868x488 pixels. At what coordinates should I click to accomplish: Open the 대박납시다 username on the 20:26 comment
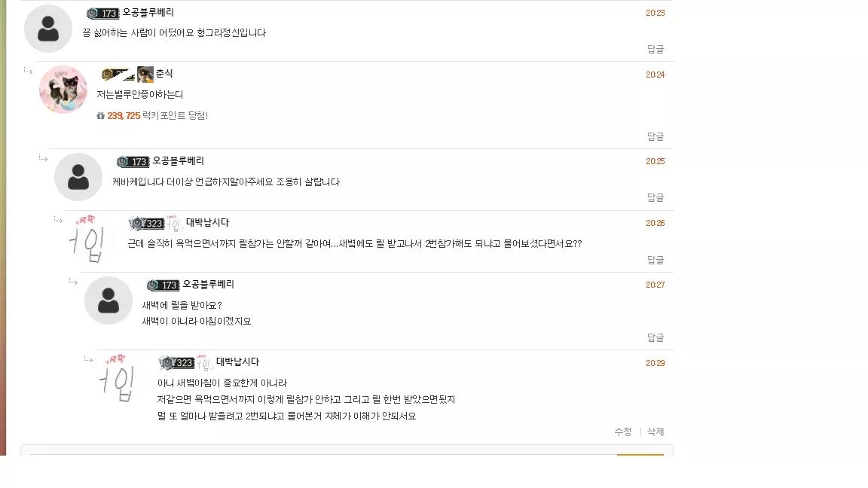[x=208, y=222]
